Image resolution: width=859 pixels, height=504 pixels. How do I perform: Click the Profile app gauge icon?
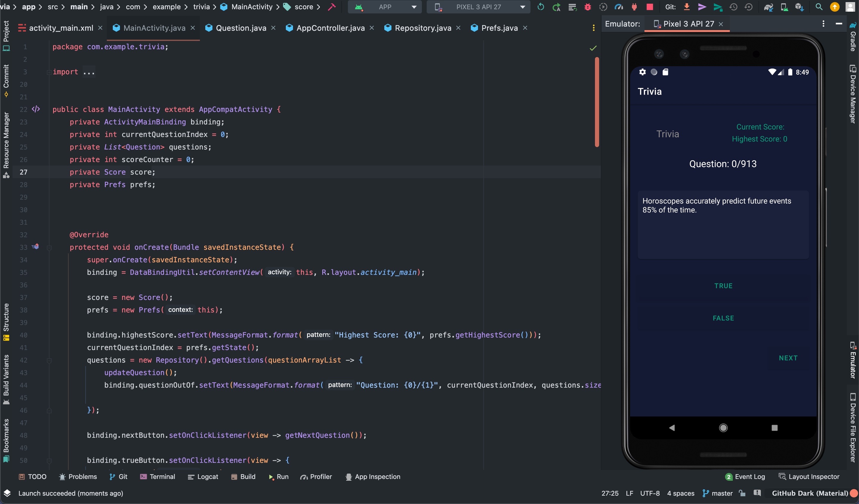tap(619, 7)
